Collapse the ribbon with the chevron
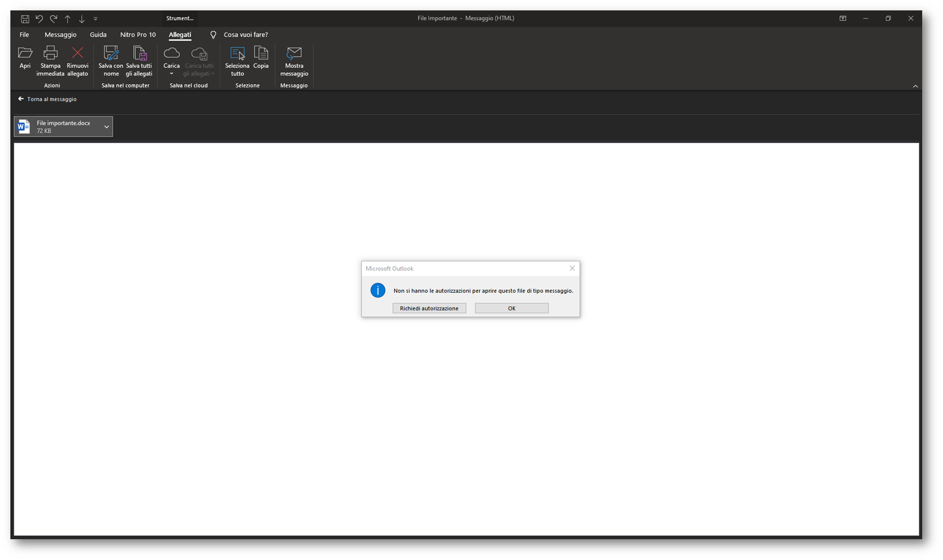This screenshot has width=943, height=560. (915, 86)
